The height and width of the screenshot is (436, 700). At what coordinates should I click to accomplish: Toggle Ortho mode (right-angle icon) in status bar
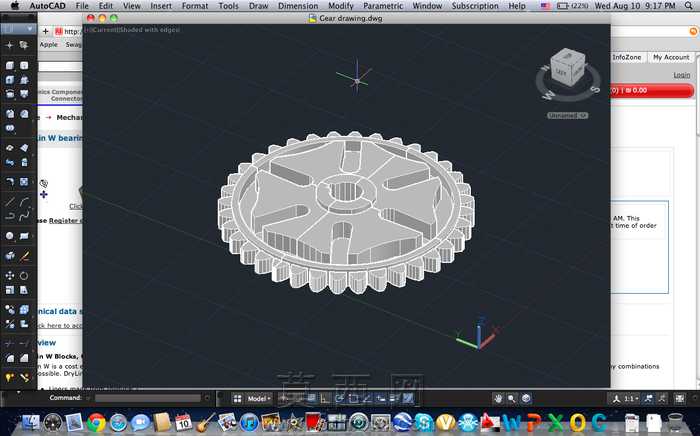(325, 399)
